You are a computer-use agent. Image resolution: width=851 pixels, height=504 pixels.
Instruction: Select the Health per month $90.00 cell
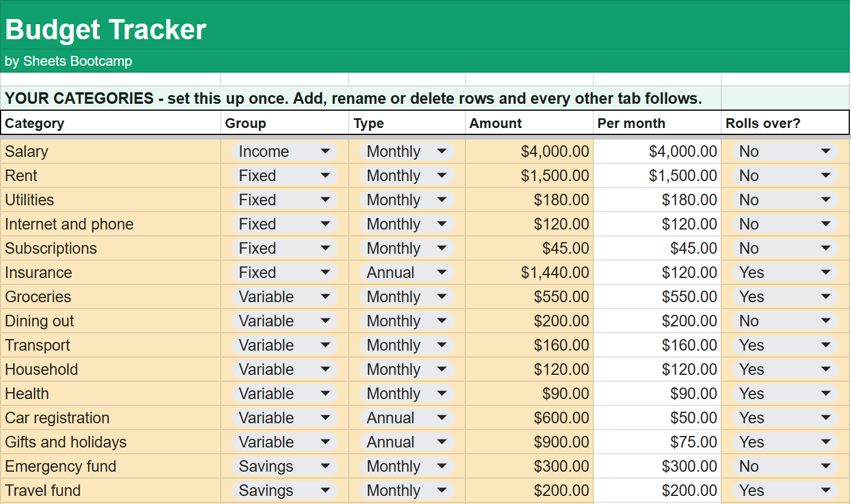(657, 393)
